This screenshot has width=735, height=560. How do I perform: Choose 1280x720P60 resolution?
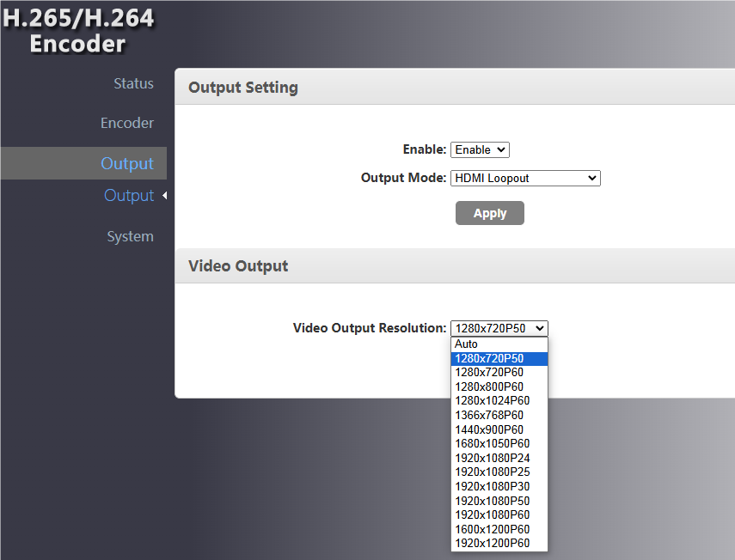click(499, 372)
